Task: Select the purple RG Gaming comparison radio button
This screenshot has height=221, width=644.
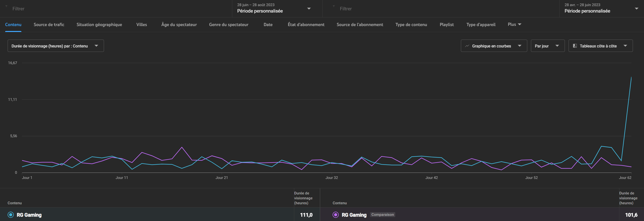Action: [336, 215]
